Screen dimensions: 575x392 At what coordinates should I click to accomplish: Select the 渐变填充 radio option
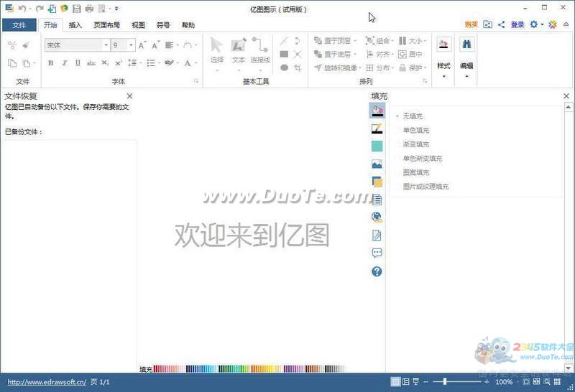(x=413, y=144)
